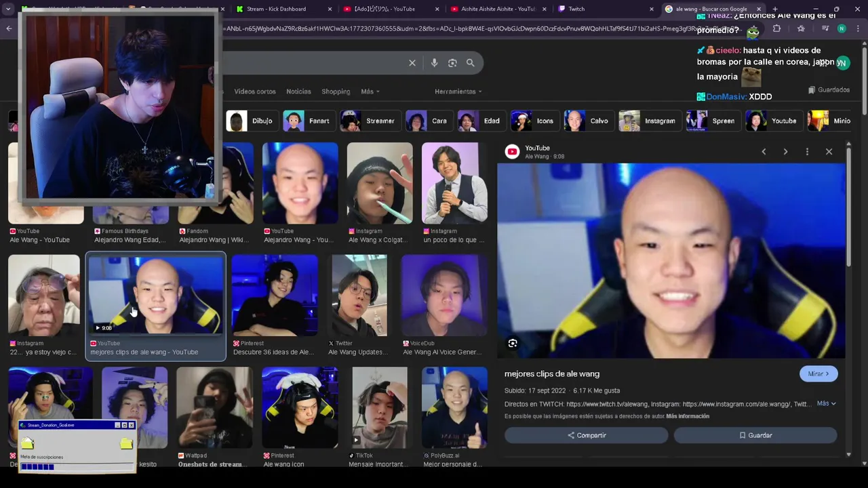Submit search with the magnifier icon
868x488 pixels.
pos(471,63)
